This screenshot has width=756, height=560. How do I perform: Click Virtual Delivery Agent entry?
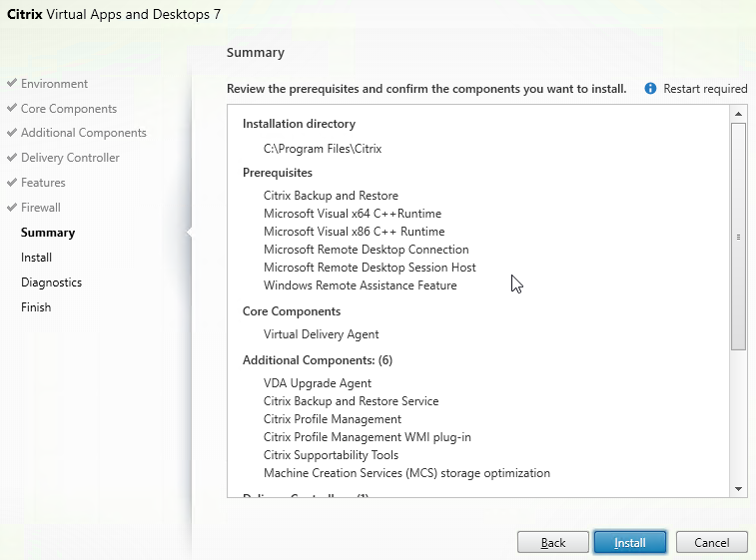[322, 334]
